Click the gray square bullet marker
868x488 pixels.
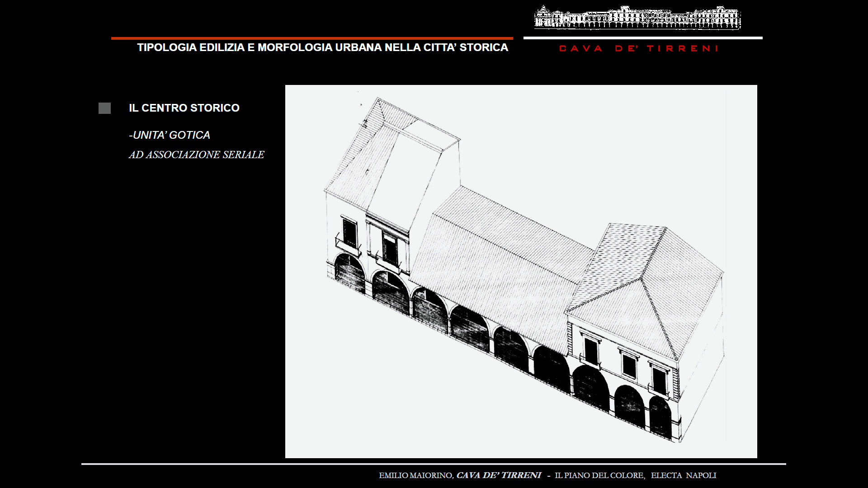tap(104, 108)
